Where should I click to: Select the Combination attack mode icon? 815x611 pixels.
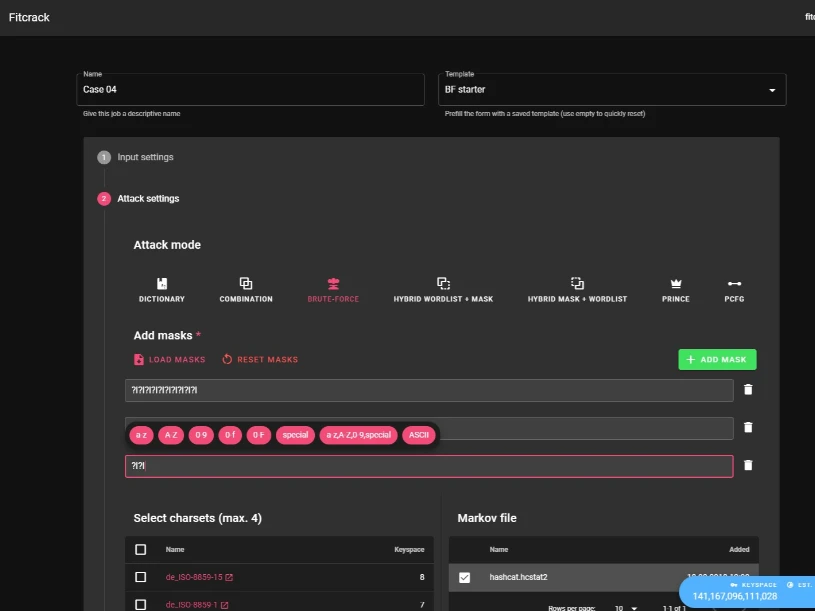click(x=246, y=284)
